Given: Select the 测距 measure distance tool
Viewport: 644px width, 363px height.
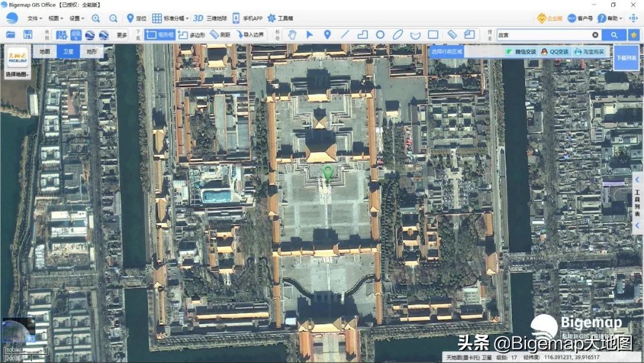Looking at the screenshot, I should pos(220,35).
